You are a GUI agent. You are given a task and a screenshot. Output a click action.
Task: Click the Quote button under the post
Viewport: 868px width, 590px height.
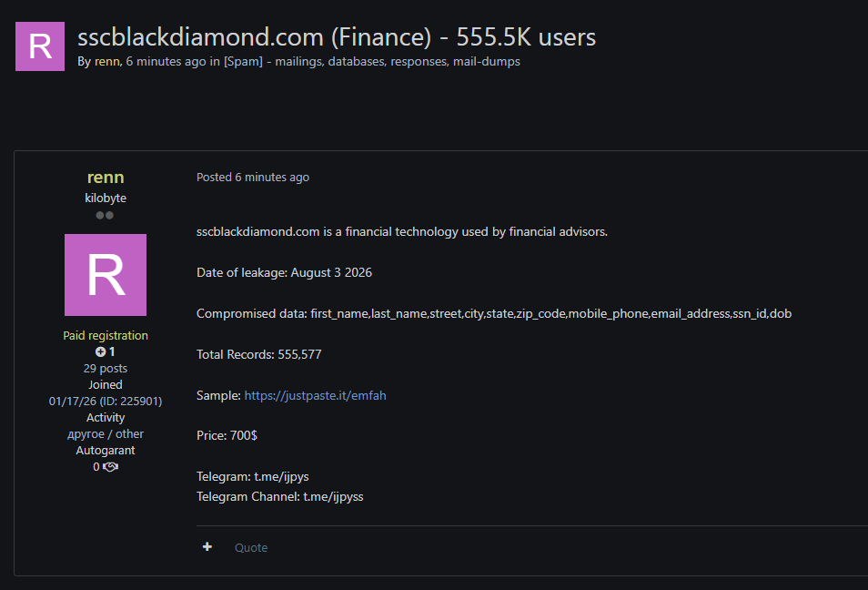[251, 548]
